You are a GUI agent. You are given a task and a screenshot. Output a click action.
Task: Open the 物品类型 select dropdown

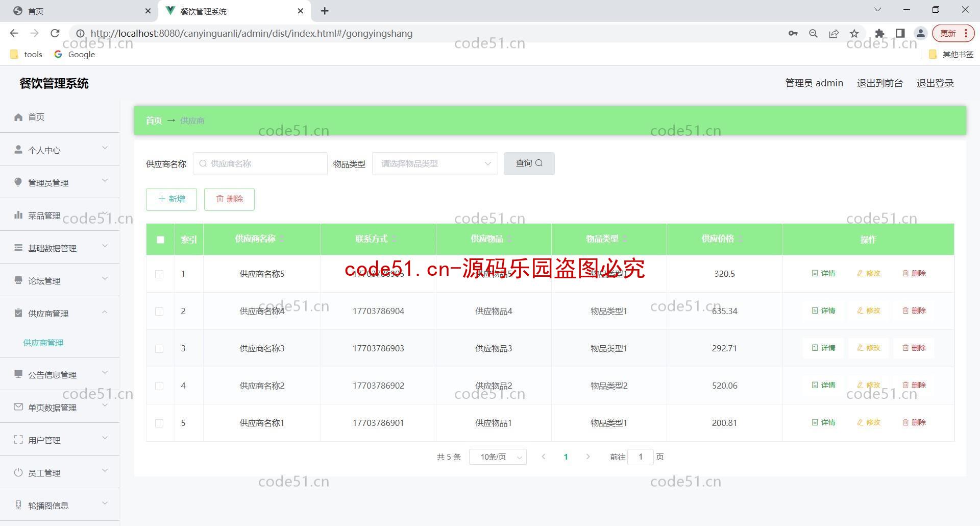coord(435,163)
